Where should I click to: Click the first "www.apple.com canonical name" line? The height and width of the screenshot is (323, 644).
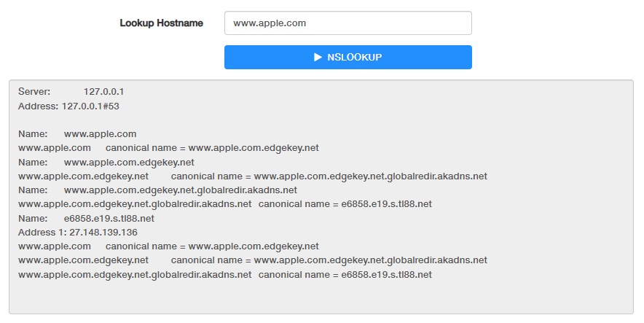click(x=168, y=148)
